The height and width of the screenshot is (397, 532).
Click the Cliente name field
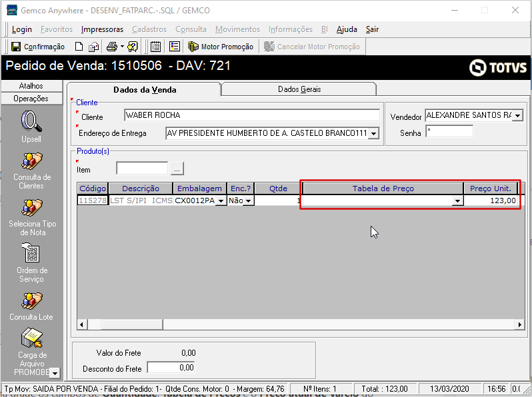pyautogui.click(x=252, y=115)
